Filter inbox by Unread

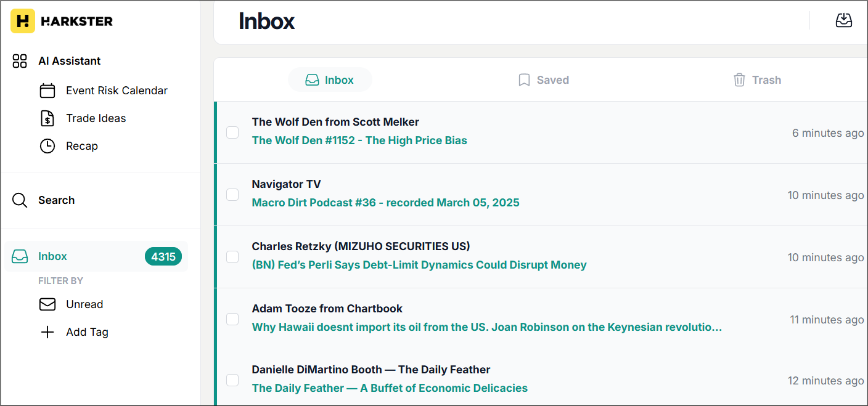(84, 304)
